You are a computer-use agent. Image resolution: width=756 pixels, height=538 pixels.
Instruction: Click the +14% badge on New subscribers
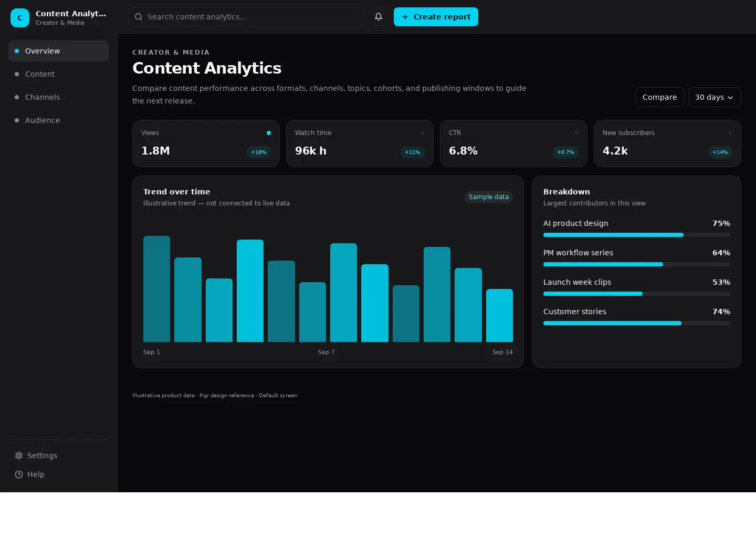coord(720,152)
